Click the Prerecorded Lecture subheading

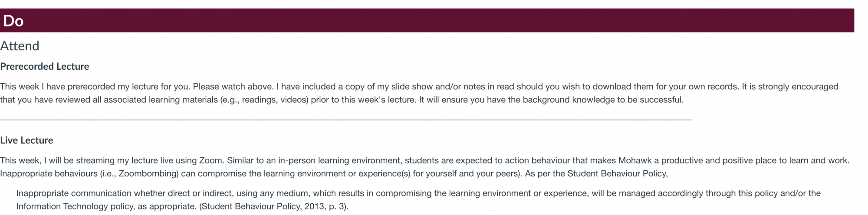[x=45, y=66]
